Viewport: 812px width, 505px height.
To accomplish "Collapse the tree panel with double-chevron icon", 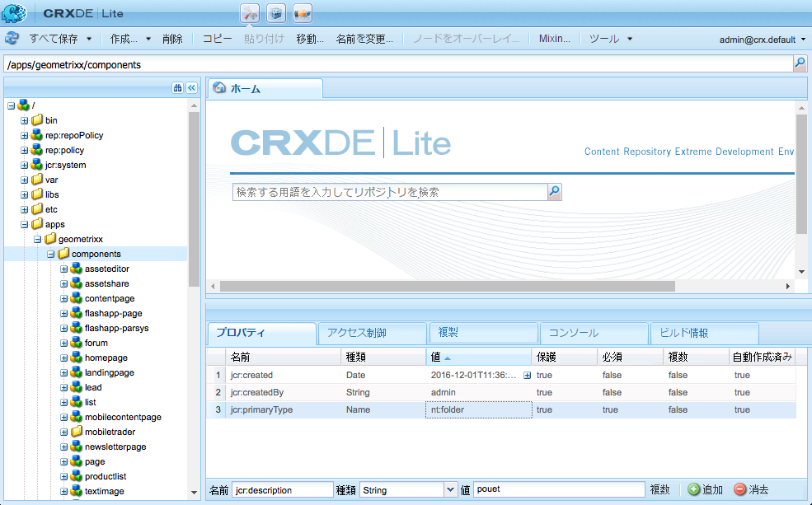I will click(191, 87).
